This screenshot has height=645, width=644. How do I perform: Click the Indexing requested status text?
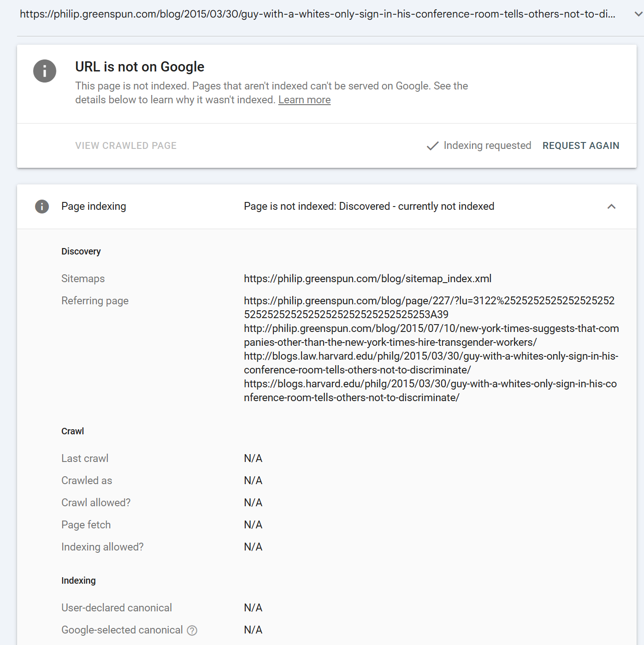pos(487,146)
